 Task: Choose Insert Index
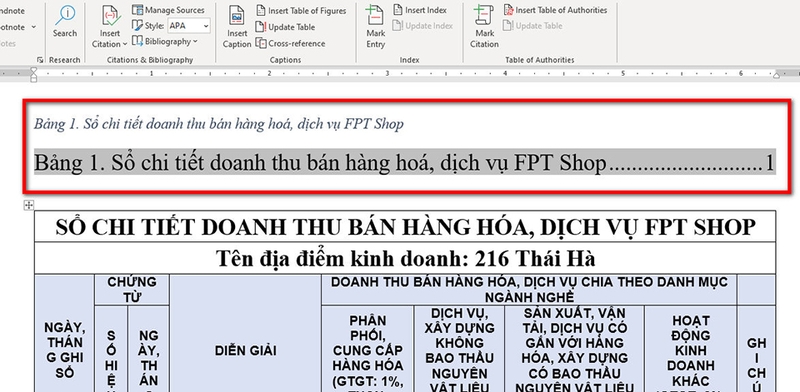pyautogui.click(x=420, y=10)
